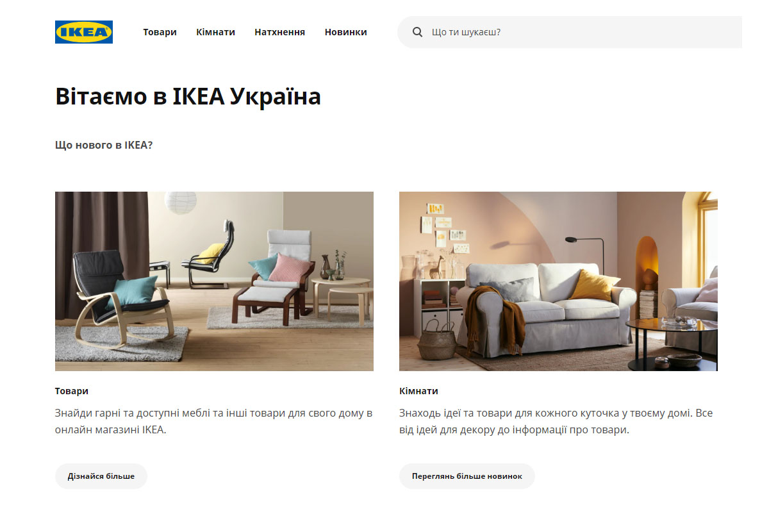Open the Натхнення menu item
This screenshot has width=769, height=532.
279,32
